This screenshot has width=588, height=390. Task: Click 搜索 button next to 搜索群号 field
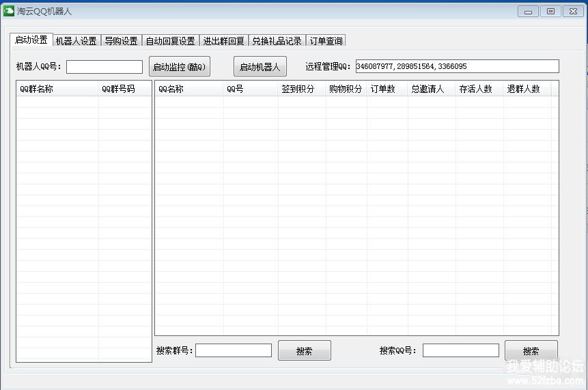pyautogui.click(x=304, y=350)
